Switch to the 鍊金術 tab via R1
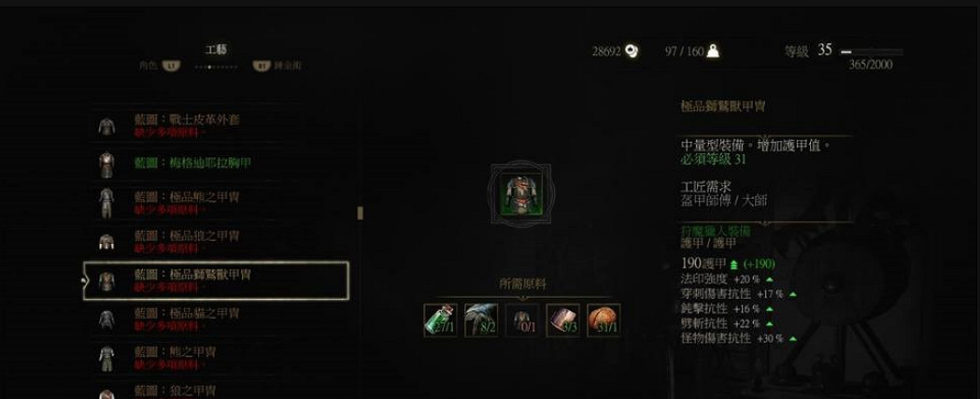This screenshot has height=399, width=980. tap(277, 65)
